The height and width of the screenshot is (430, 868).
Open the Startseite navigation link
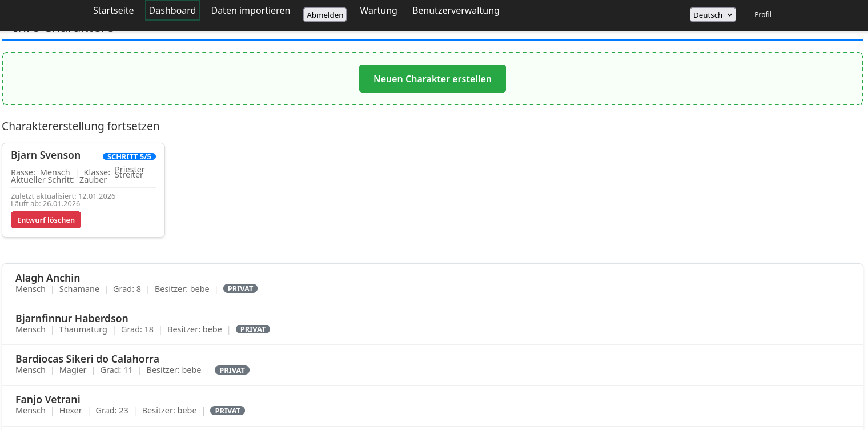(x=113, y=11)
